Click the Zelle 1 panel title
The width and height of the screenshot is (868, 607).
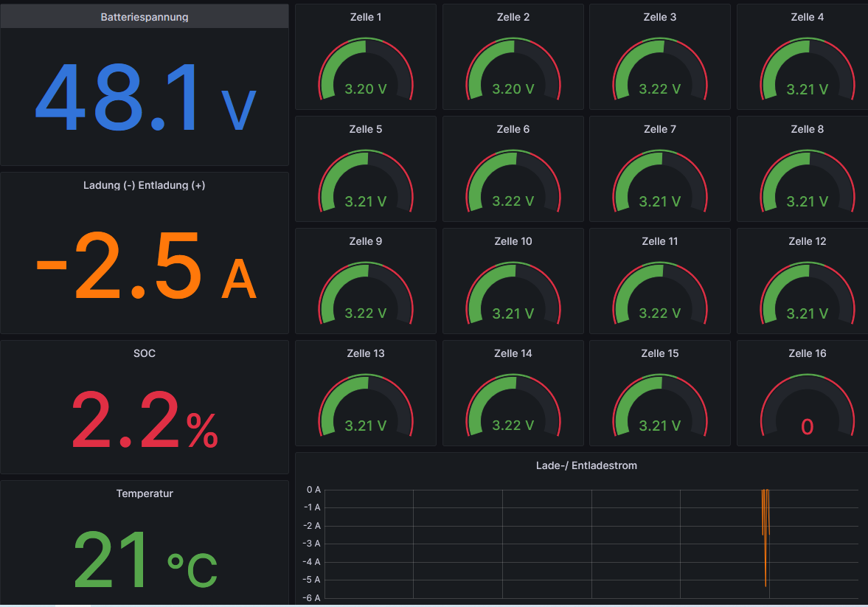point(365,17)
